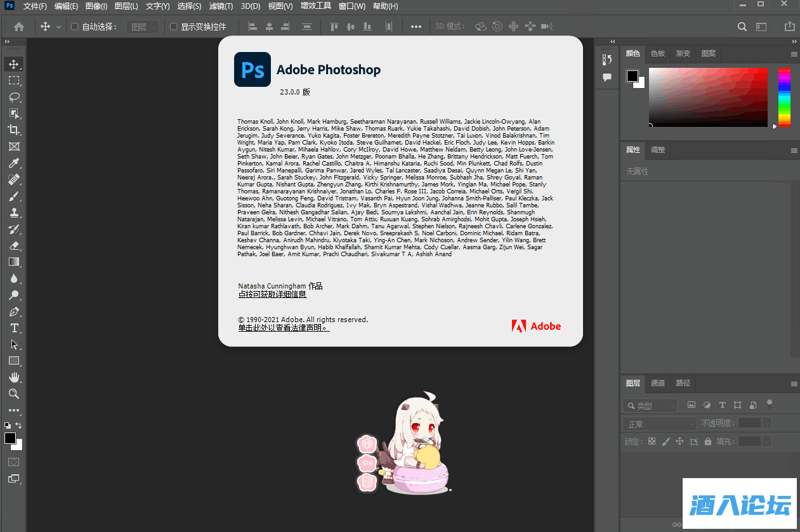
Task: Open the 滤镜(T) menu
Action: [221, 6]
